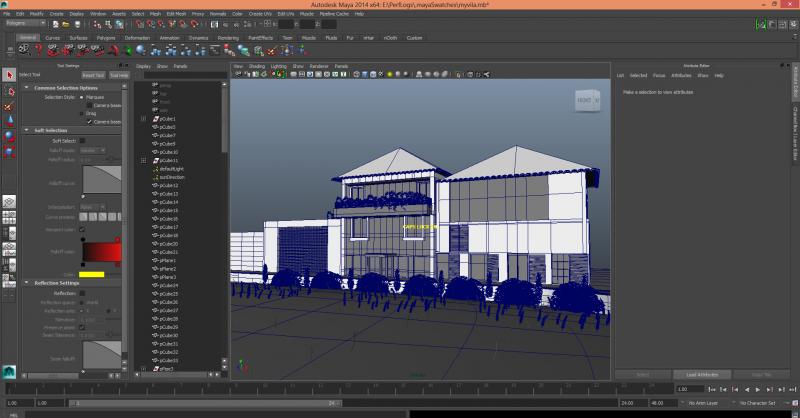The image size is (800, 418).
Task: Select the Marquee selection style radio button
Action: pyautogui.click(x=82, y=97)
